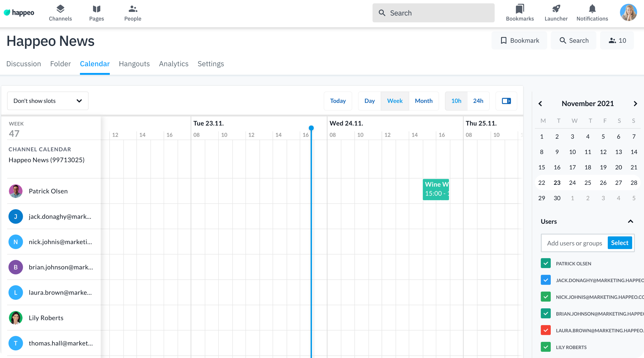Select November 30 in mini calendar

(x=557, y=198)
